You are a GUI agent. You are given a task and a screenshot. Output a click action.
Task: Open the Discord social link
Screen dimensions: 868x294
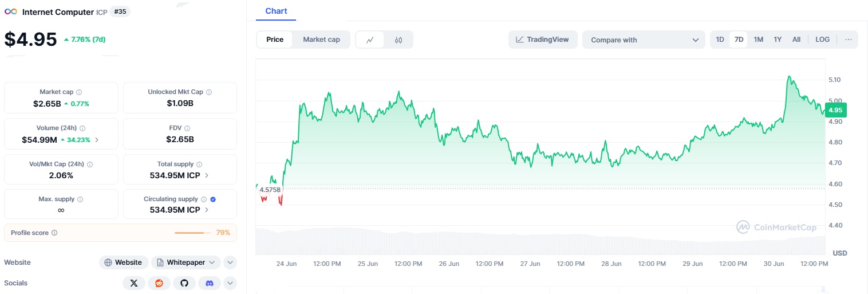210,283
